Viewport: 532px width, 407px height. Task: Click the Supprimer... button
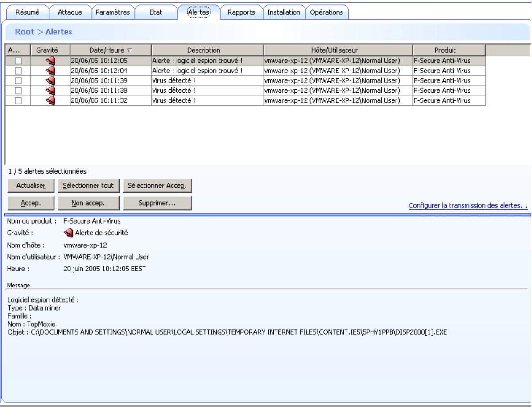[x=157, y=203]
